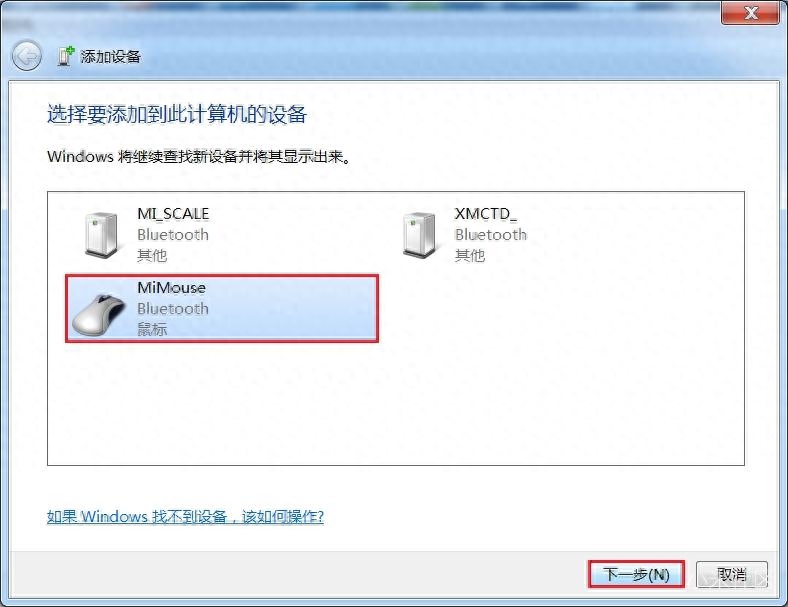
Task: Click the 鼠标 type label under MiMouse
Action: [x=152, y=329]
